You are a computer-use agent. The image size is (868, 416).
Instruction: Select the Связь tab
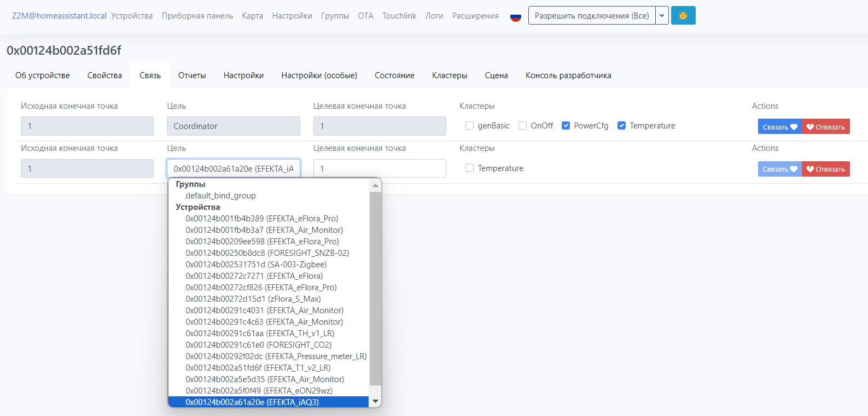150,75
